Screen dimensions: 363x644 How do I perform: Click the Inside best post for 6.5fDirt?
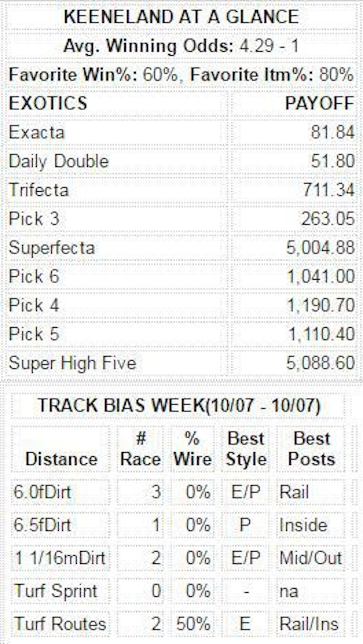[x=303, y=525]
